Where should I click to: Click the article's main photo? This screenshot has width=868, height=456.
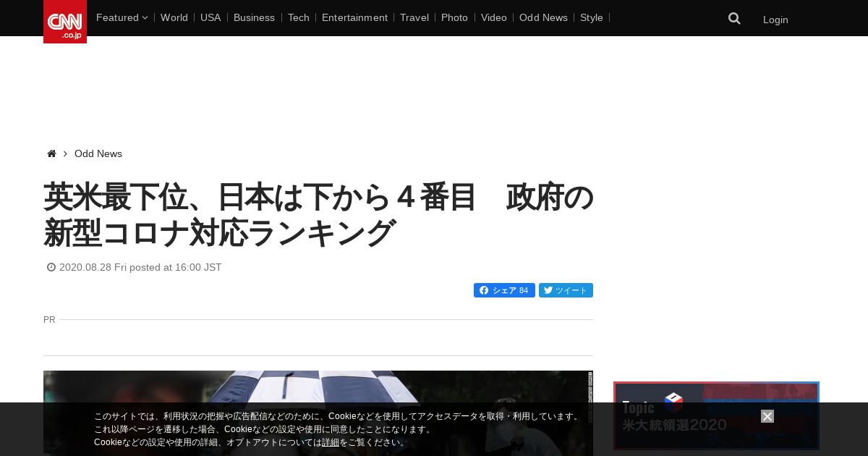point(318,413)
